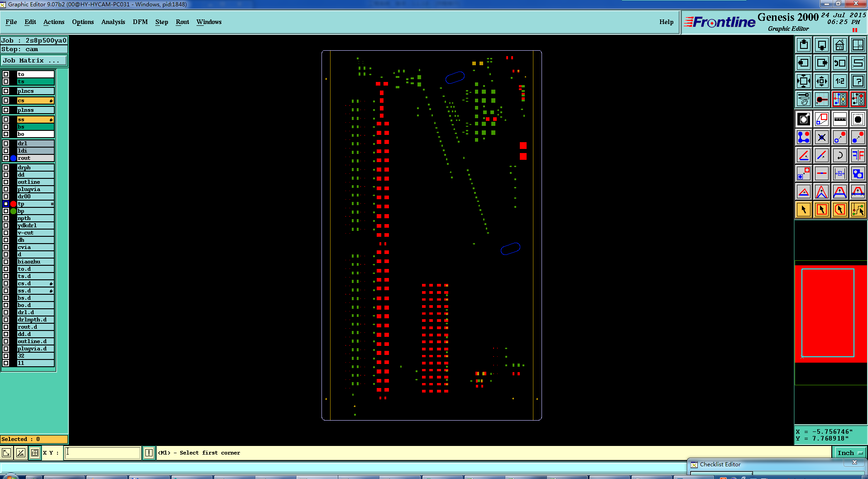Image resolution: width=868 pixels, height=479 pixels.
Task: Click the ydkdrl layer name
Action: pos(35,225)
